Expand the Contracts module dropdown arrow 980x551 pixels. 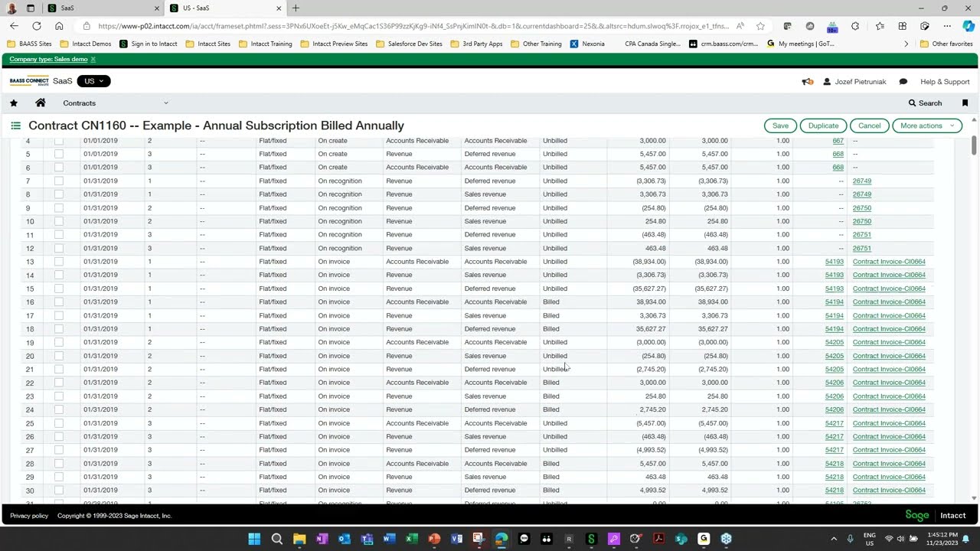(165, 103)
